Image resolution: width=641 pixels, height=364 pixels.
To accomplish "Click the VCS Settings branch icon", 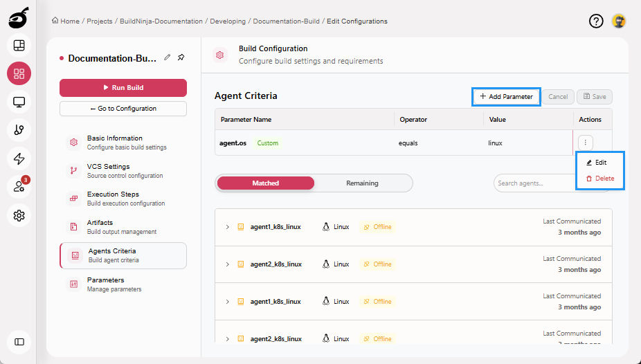I will [x=73, y=170].
